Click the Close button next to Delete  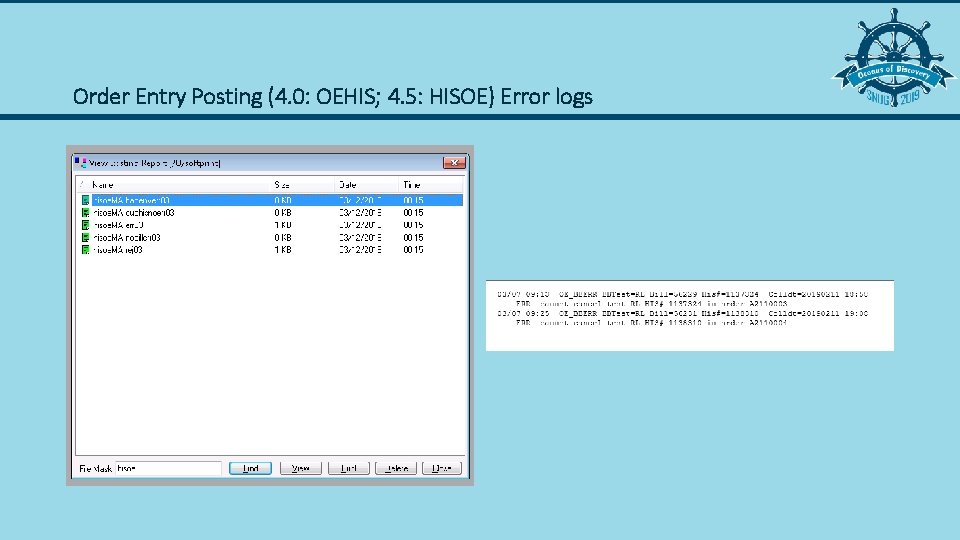(x=441, y=468)
